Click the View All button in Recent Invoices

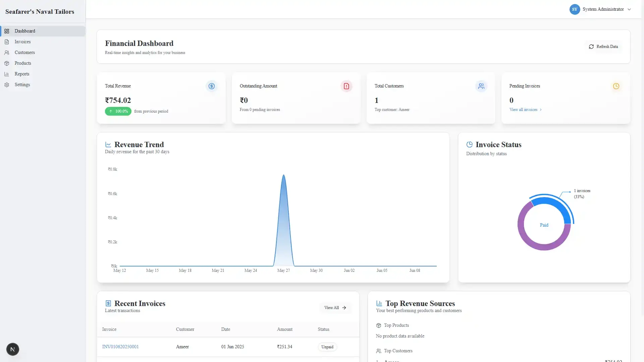point(335,308)
